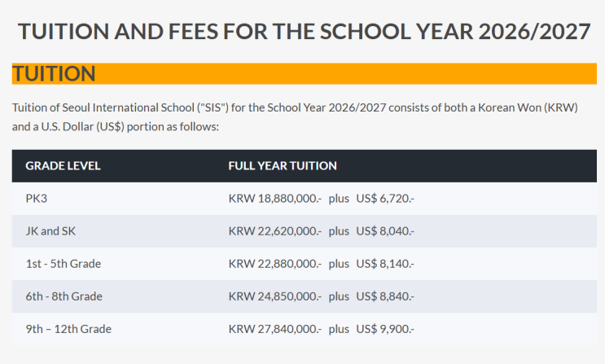Click the US$ 8,040 amount
Image resolution: width=605 pixels, height=364 pixels.
click(x=385, y=230)
